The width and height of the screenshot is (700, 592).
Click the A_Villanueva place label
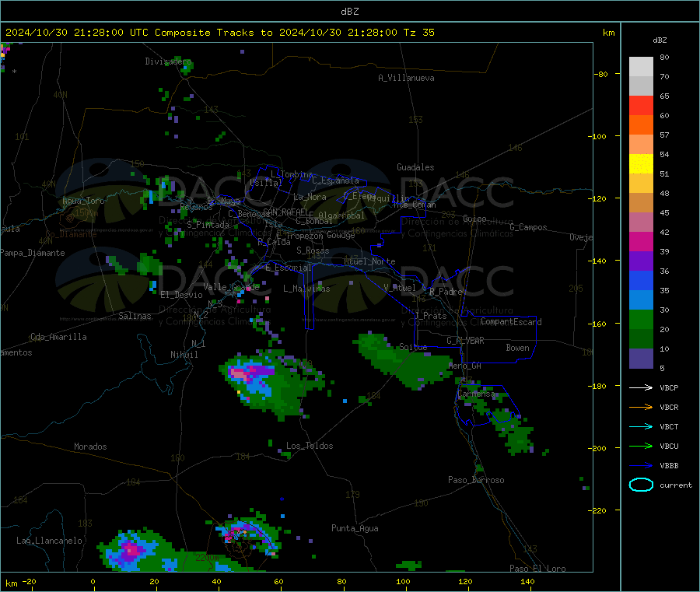coord(406,78)
